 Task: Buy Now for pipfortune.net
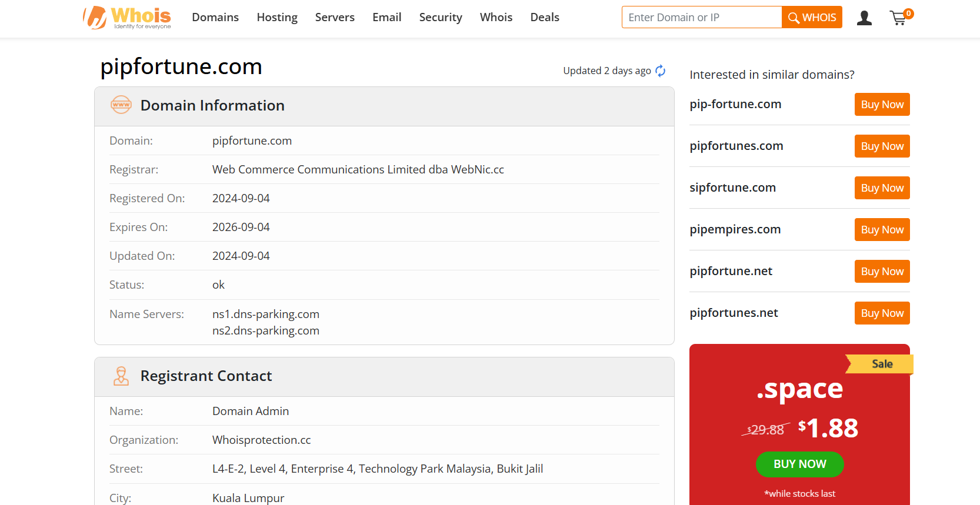coord(882,272)
